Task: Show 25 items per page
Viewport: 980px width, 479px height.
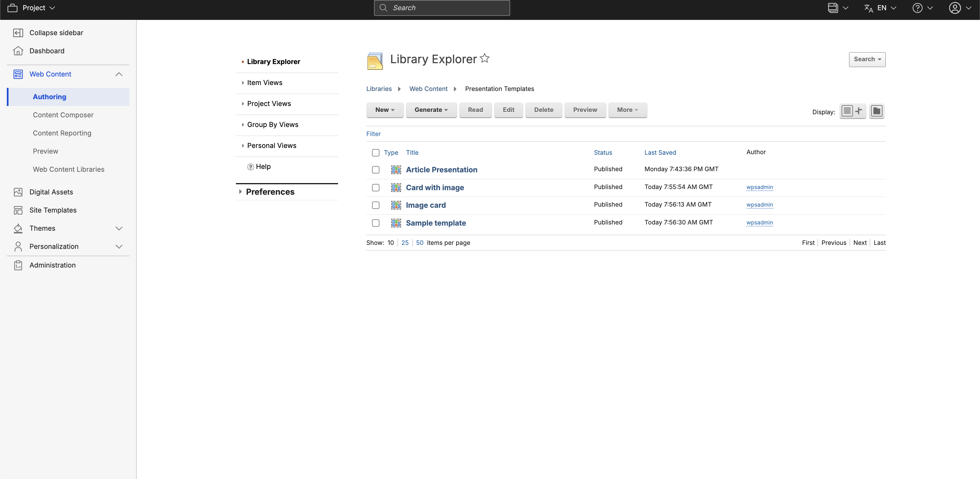Action: click(405, 243)
